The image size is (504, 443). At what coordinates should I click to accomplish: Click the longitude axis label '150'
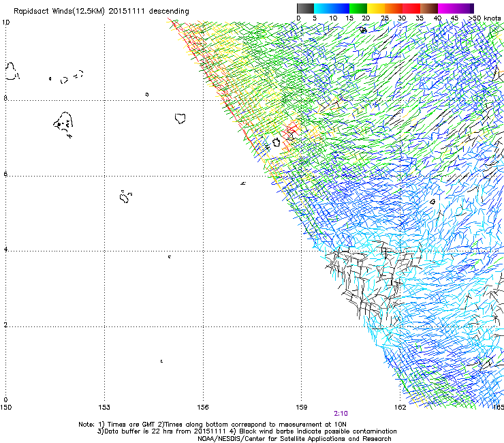[x=5, y=408]
